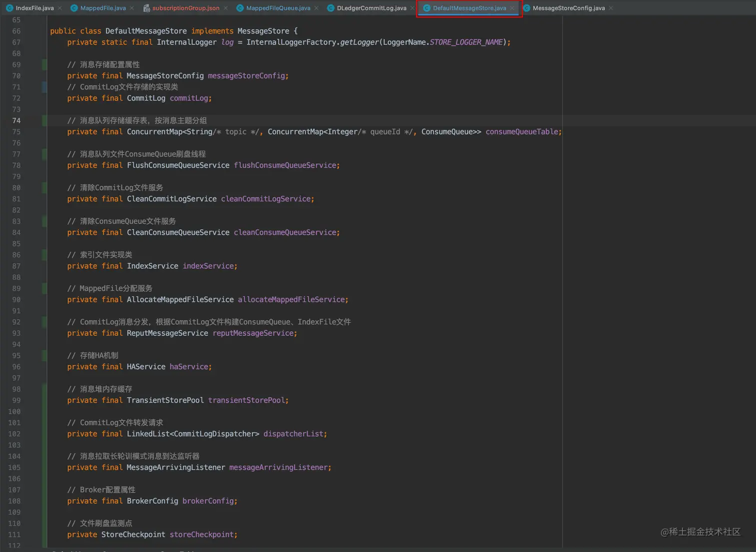Click the CommitLogDispatcher generic type name
756x552 pixels.
(214, 434)
